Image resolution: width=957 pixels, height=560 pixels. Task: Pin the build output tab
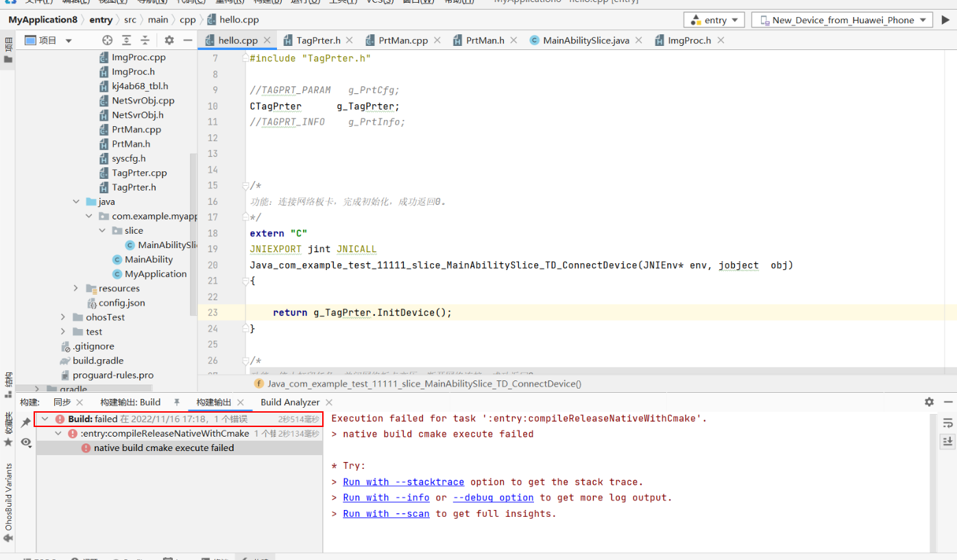pyautogui.click(x=176, y=402)
